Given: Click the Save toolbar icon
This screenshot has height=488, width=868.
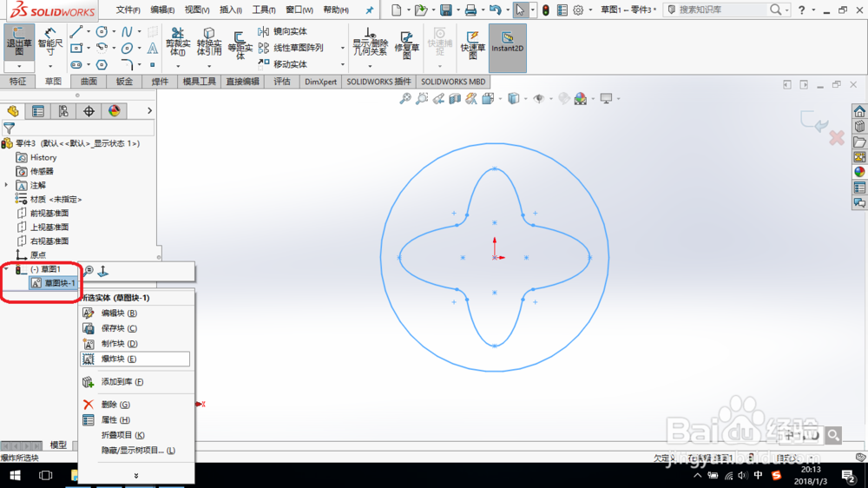Looking at the screenshot, I should [445, 10].
